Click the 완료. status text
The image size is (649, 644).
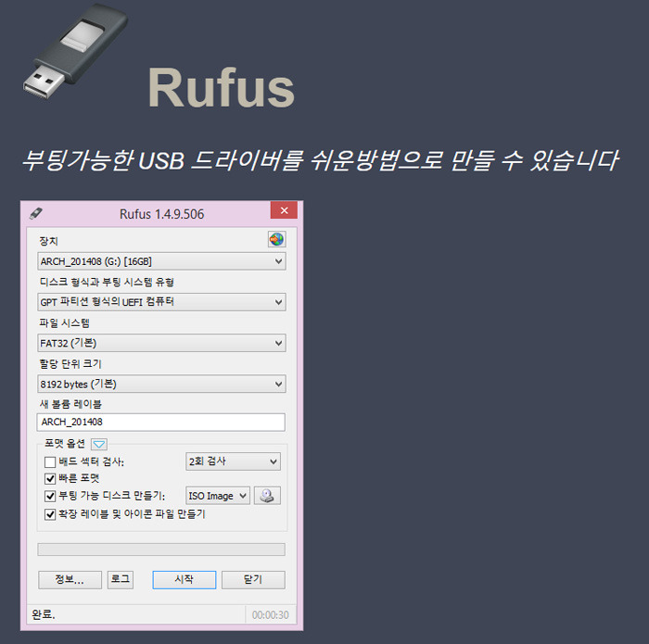(44, 614)
